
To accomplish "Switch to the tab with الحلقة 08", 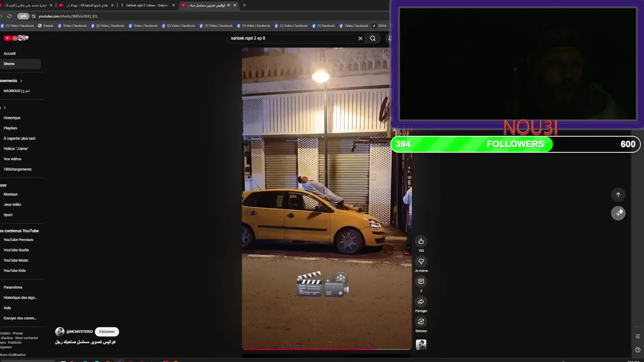I will 87,5.
